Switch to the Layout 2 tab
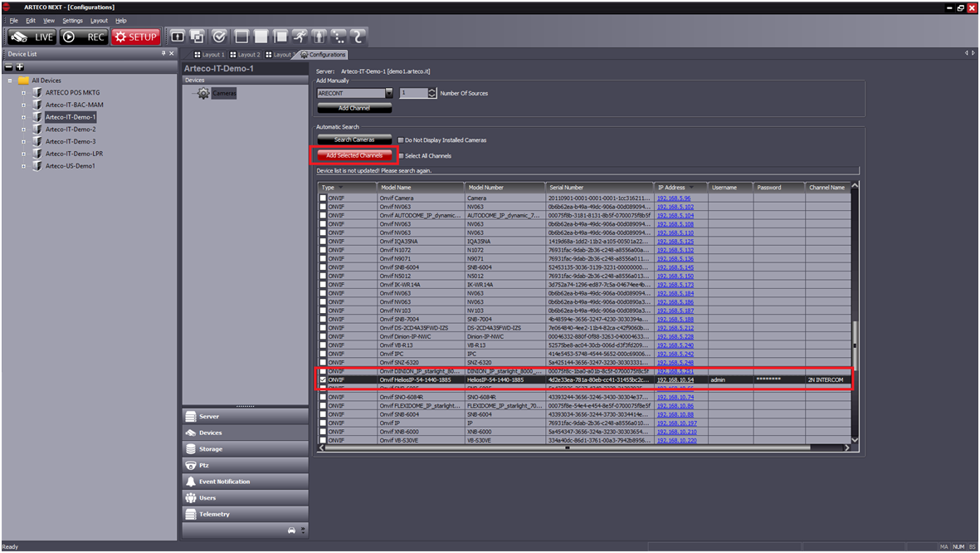 tap(245, 55)
